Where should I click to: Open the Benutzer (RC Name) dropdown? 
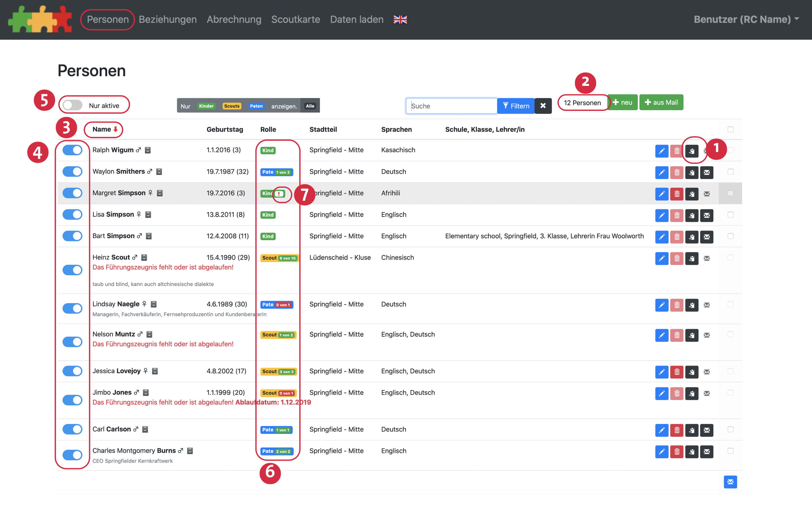(x=746, y=19)
